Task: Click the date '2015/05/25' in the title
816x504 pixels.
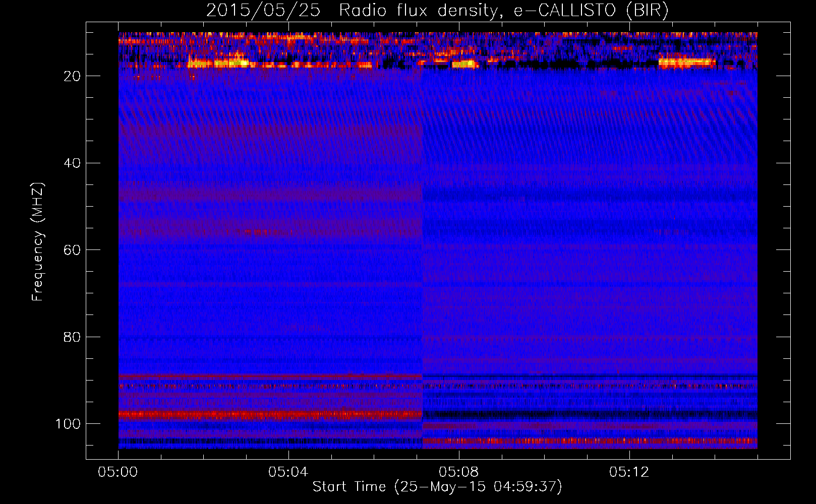Action: click(263, 10)
